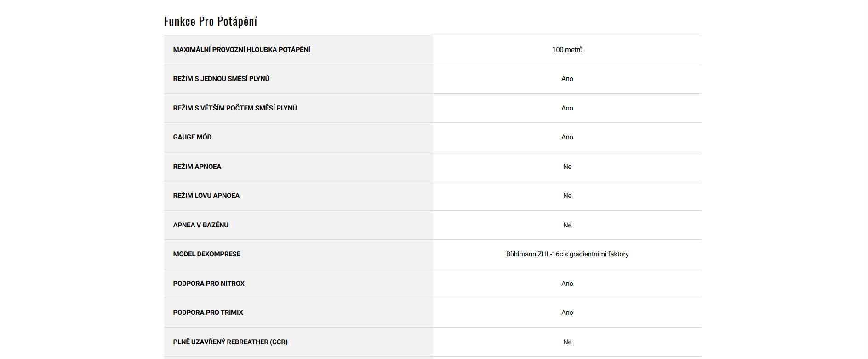The height and width of the screenshot is (359, 868).
Task: Select the Model dekomprese label
Action: click(x=206, y=254)
